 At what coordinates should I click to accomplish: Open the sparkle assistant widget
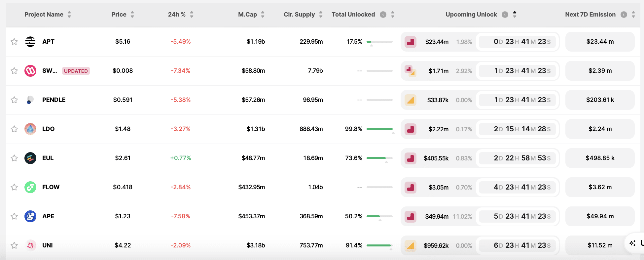pos(634,243)
